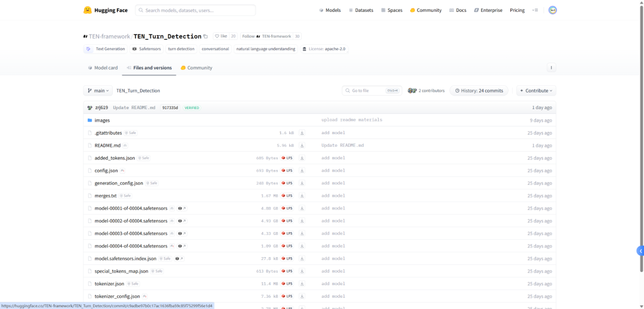Go to Models in top navigation
Viewport: 644px width, 309px height.
click(330, 10)
